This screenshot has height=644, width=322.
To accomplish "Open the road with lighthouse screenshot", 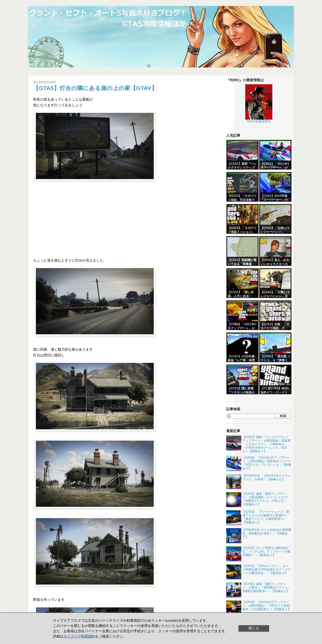I will point(95,301).
